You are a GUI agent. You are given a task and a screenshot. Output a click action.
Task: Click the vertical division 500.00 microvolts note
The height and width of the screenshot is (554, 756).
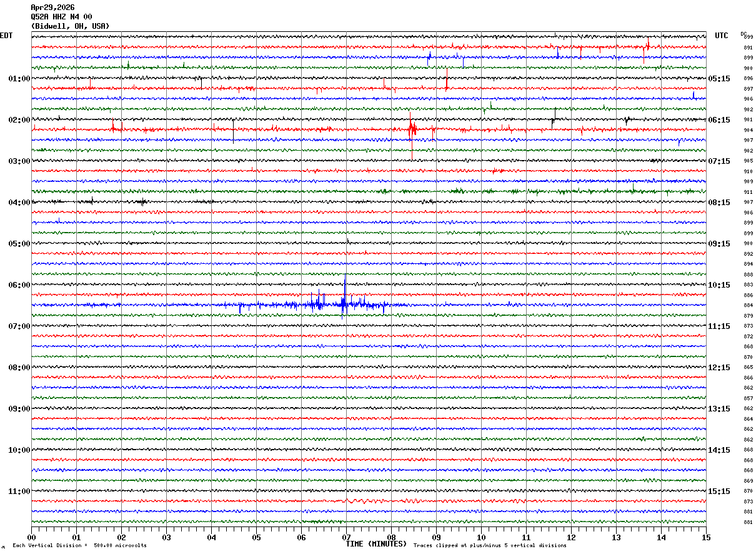click(79, 546)
